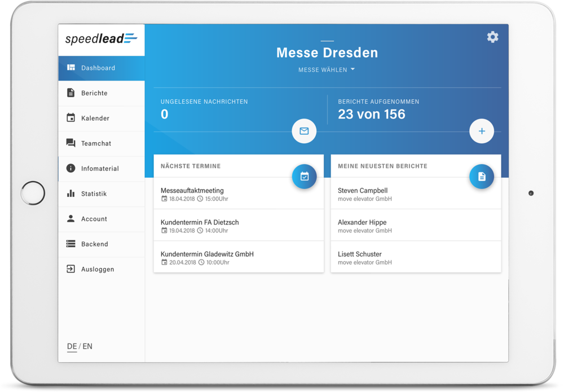Switch language to DE
Viewport: 564px width, 392px height.
pos(72,346)
